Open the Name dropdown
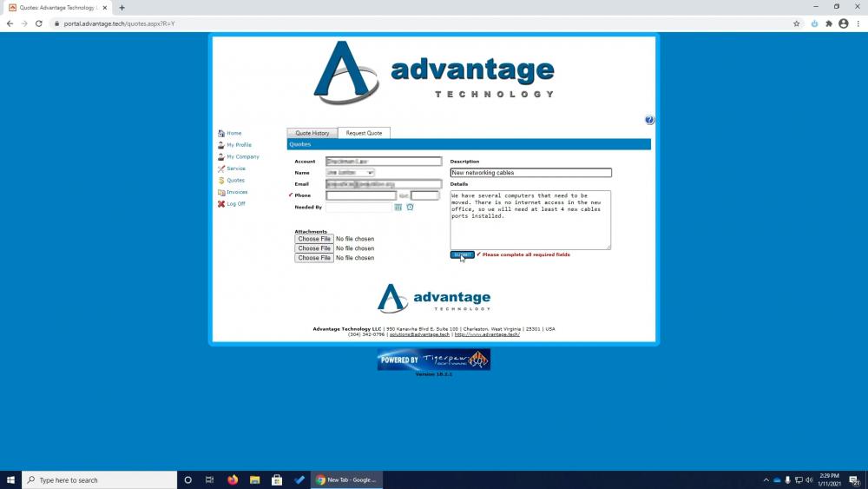The image size is (868, 489). (350, 173)
